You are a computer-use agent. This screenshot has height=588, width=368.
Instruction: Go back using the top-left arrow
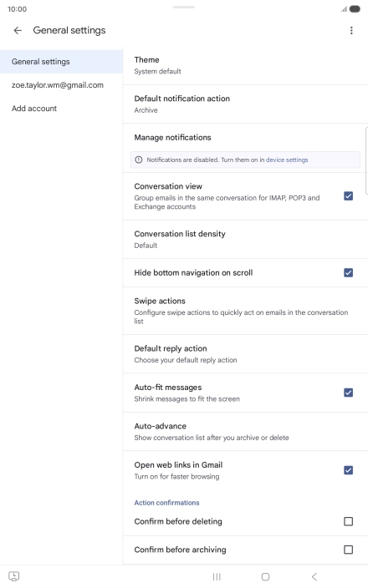18,30
